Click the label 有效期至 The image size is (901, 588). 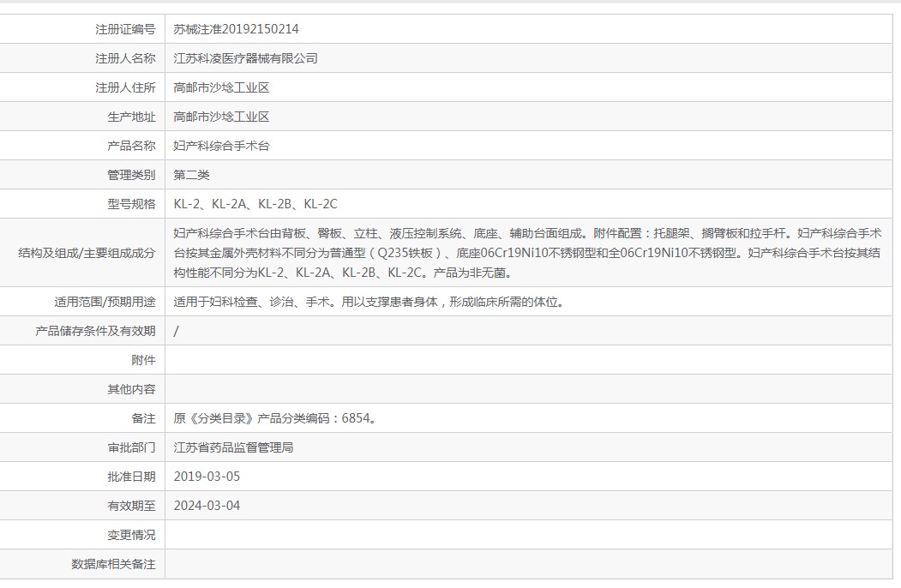[x=131, y=506]
